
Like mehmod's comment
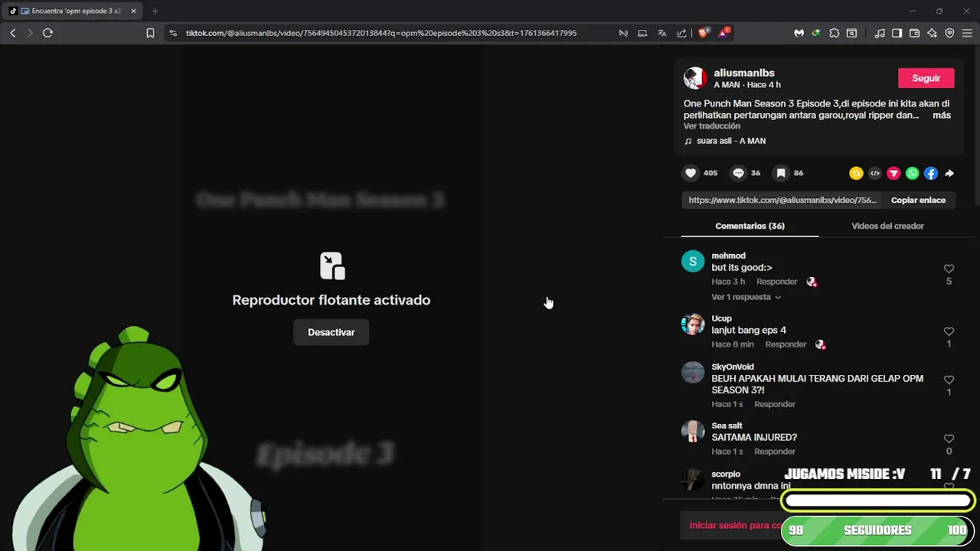(x=949, y=269)
